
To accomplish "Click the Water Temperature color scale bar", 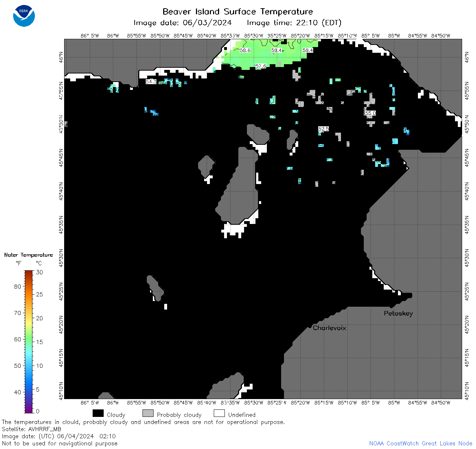I will point(29,342).
